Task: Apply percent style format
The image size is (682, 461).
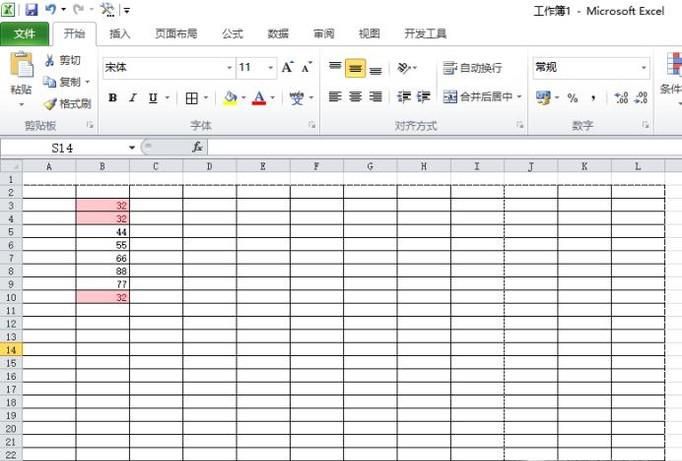Action: click(572, 98)
